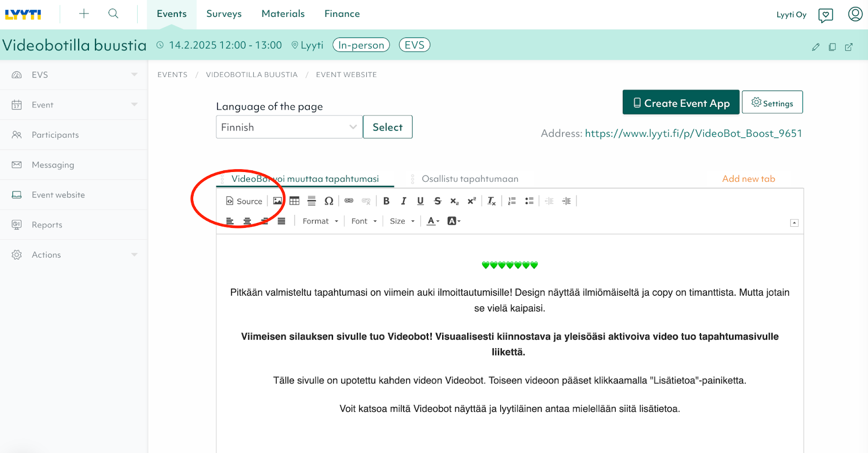Click the bold 'Viimeisen silauksen sivulle' paragraph

tap(510, 344)
